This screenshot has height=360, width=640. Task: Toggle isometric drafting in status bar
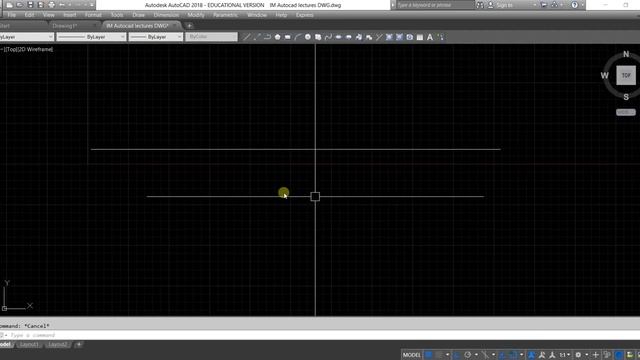(x=485, y=355)
